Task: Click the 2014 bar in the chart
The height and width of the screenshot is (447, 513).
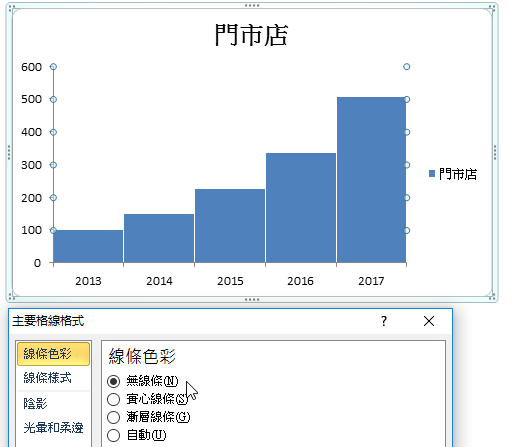Action: 159,238
